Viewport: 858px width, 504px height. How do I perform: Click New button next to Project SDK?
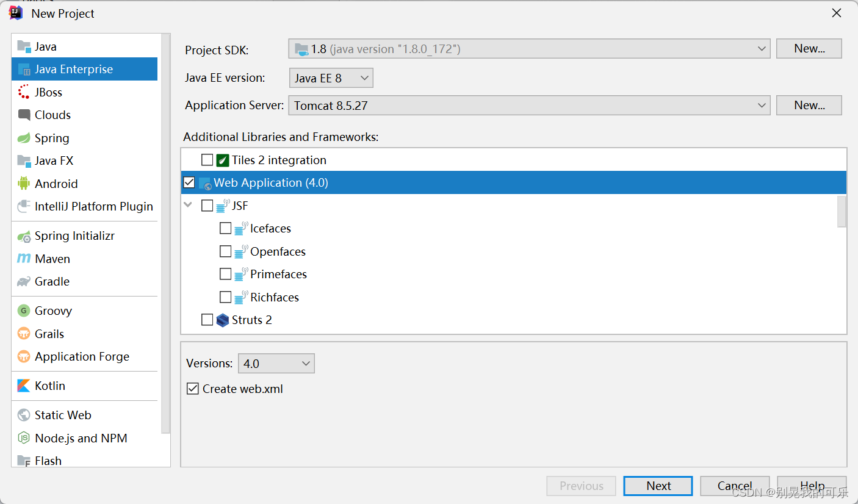[x=809, y=49]
